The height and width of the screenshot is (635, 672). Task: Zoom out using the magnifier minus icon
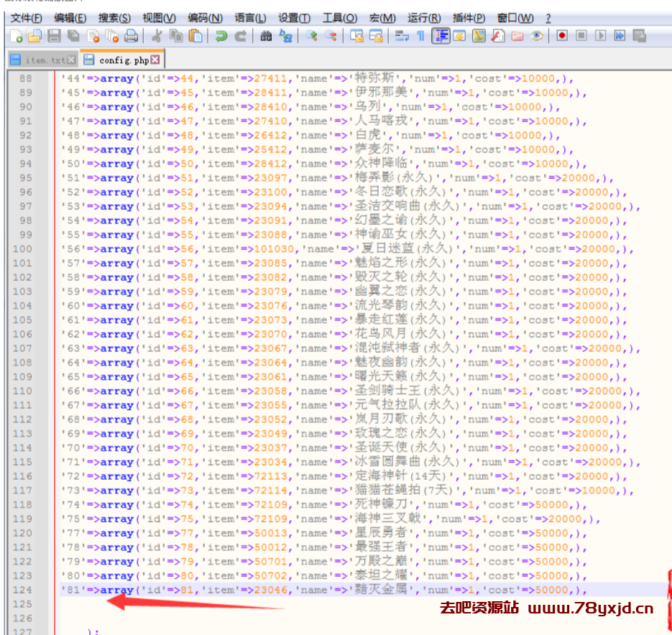point(331,36)
